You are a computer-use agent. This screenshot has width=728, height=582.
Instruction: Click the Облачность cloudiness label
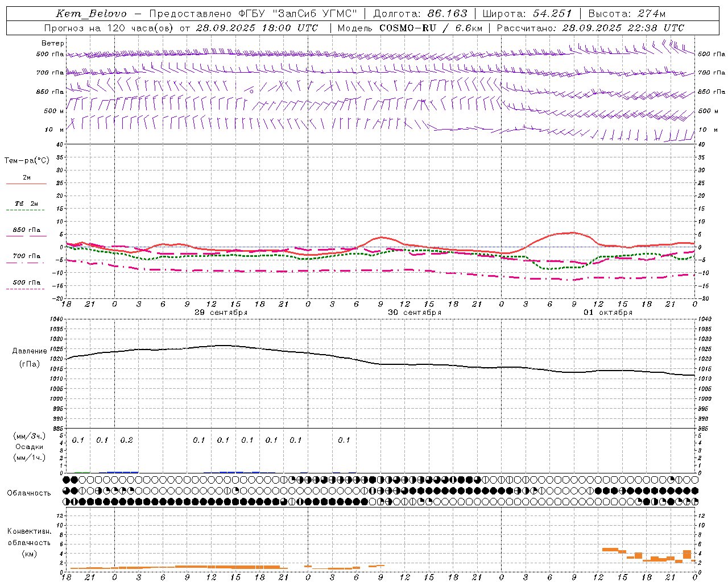(x=29, y=493)
